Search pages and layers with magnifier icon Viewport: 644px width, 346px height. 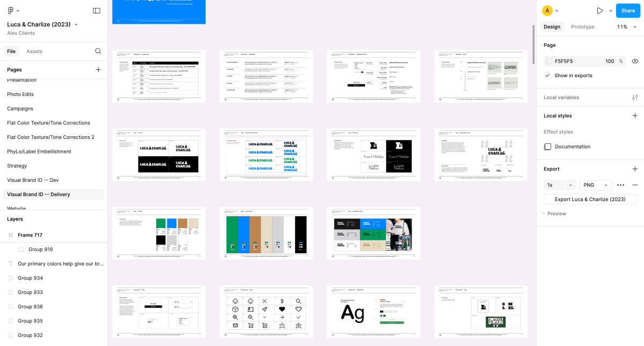coord(98,51)
